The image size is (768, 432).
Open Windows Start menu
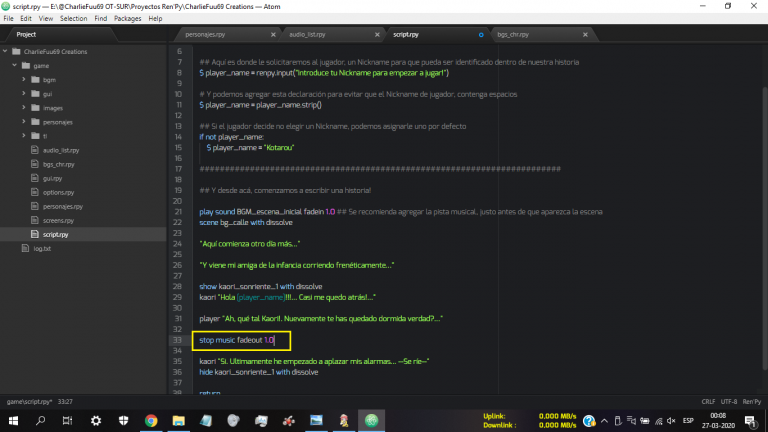pyautogui.click(x=13, y=420)
